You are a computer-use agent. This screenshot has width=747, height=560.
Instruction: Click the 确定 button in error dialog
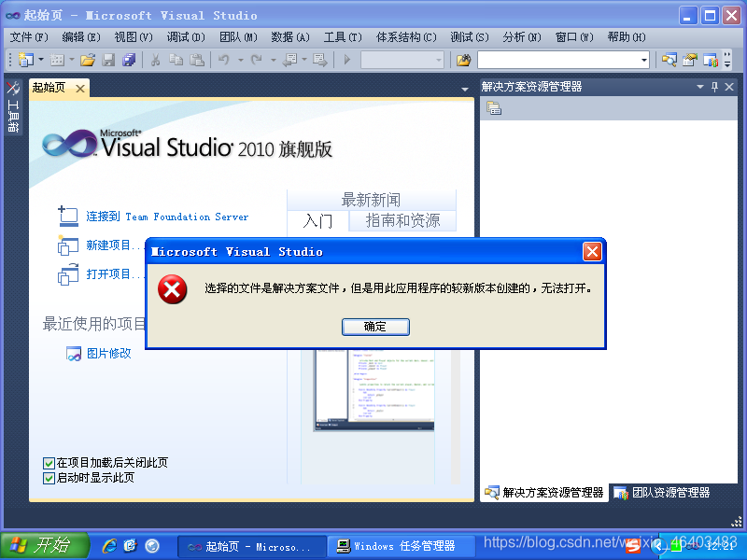tap(375, 327)
